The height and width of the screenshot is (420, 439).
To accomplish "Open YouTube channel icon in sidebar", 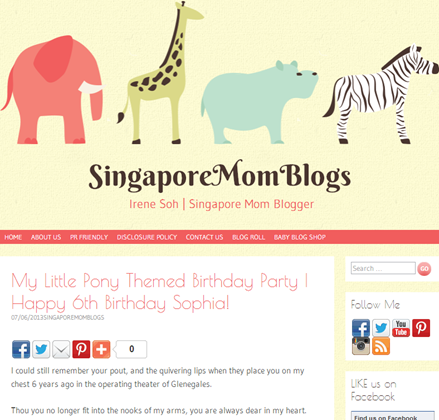I will point(401,328).
